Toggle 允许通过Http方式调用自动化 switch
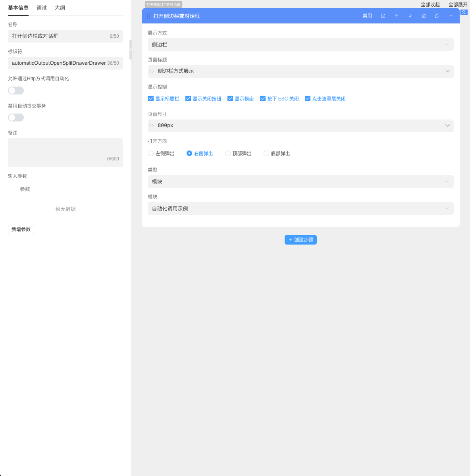Image resolution: width=470 pixels, height=476 pixels. 16,91
